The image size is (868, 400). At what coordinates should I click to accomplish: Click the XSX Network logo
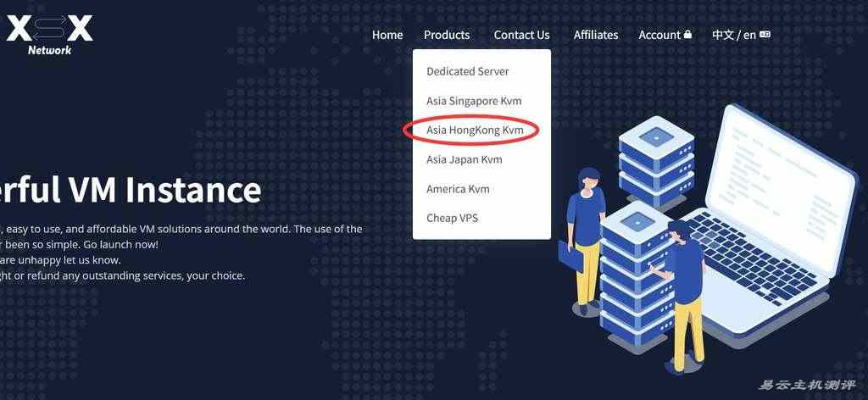point(48,34)
